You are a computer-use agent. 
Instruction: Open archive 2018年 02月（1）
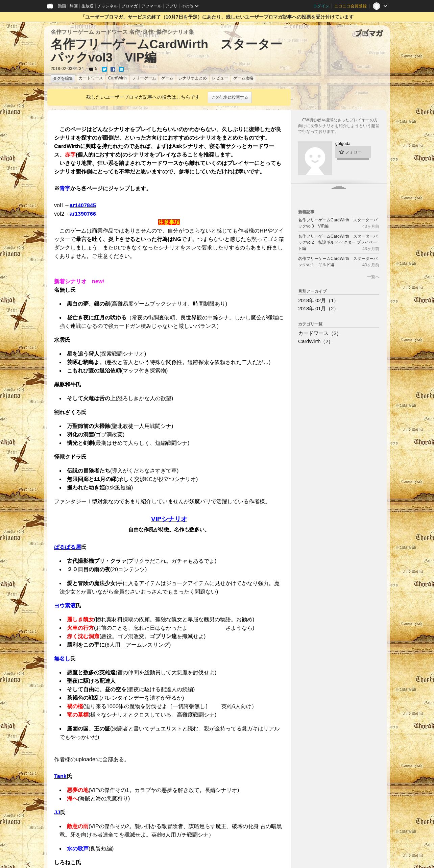click(318, 300)
